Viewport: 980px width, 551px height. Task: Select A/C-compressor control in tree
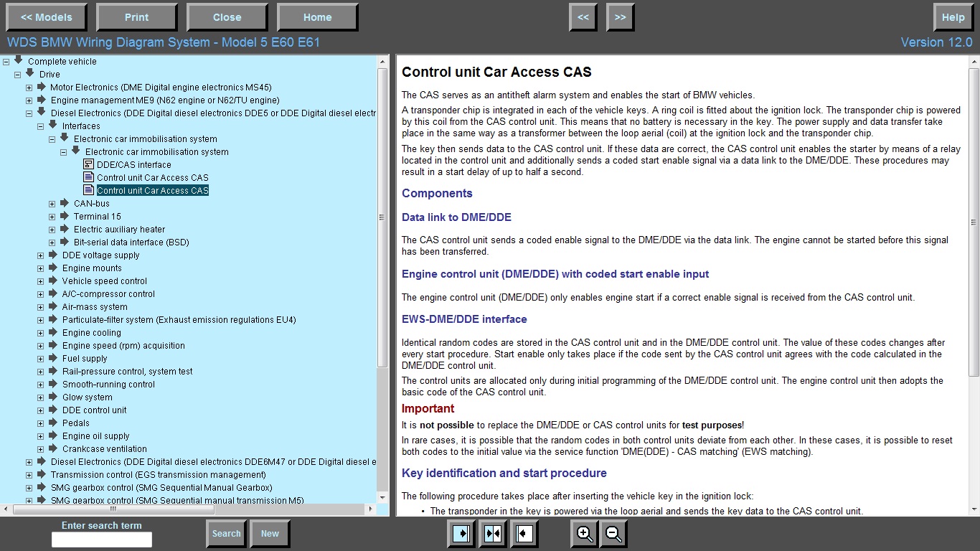[x=108, y=294]
